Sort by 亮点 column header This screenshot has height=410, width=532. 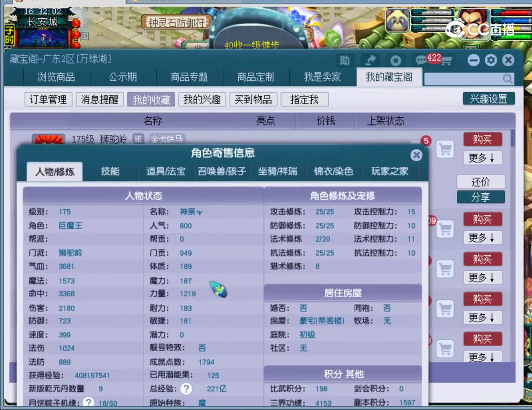tap(266, 121)
